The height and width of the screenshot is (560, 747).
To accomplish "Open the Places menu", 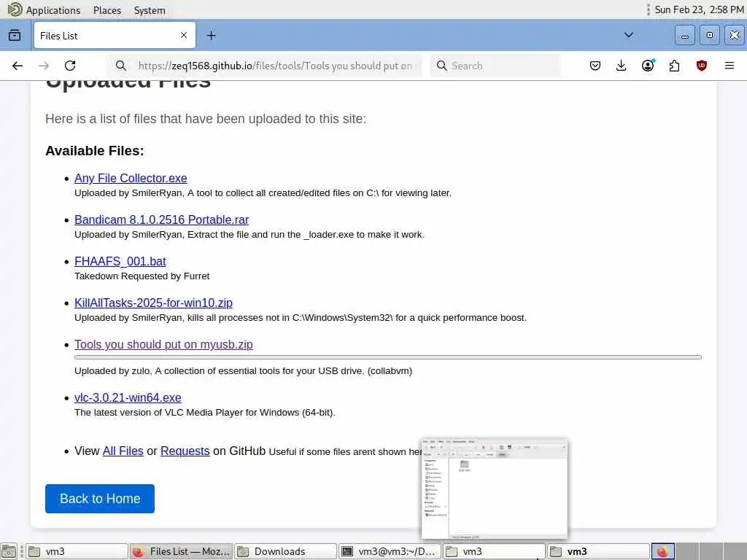I will 107,10.
